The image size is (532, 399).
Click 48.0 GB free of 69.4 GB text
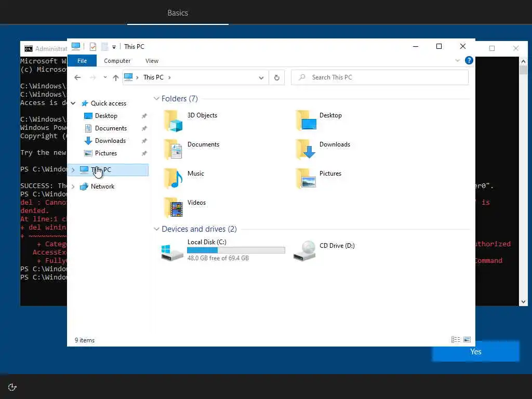[x=218, y=258]
